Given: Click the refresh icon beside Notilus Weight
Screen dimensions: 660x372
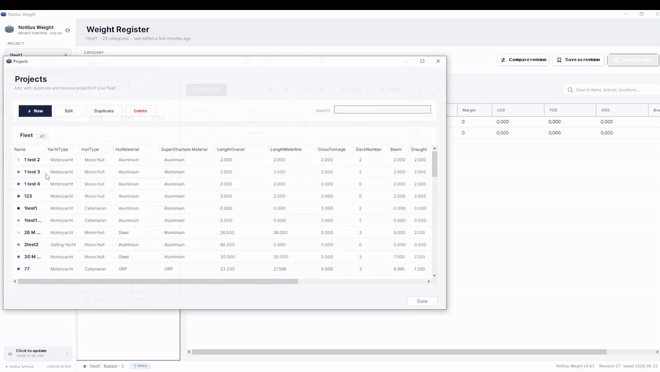Looking at the screenshot, I should click(67, 30).
